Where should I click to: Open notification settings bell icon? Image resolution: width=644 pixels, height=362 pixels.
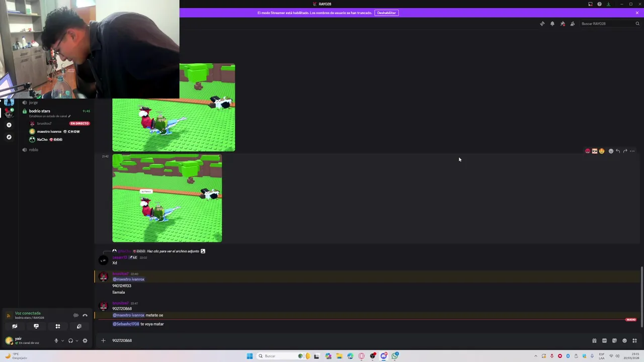pos(552,24)
